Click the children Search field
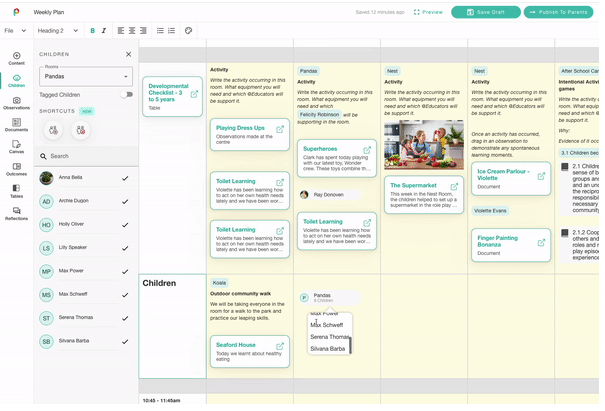The width and height of the screenshot is (605, 411). tap(86, 156)
